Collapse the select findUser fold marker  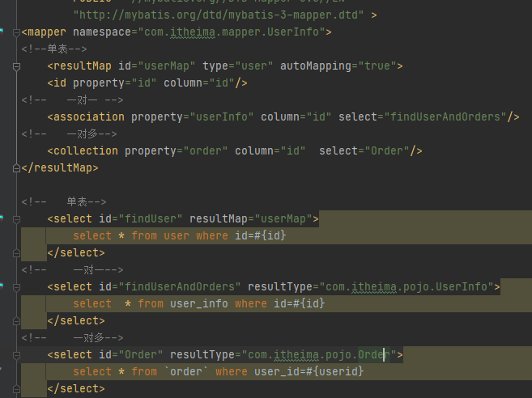[16, 219]
